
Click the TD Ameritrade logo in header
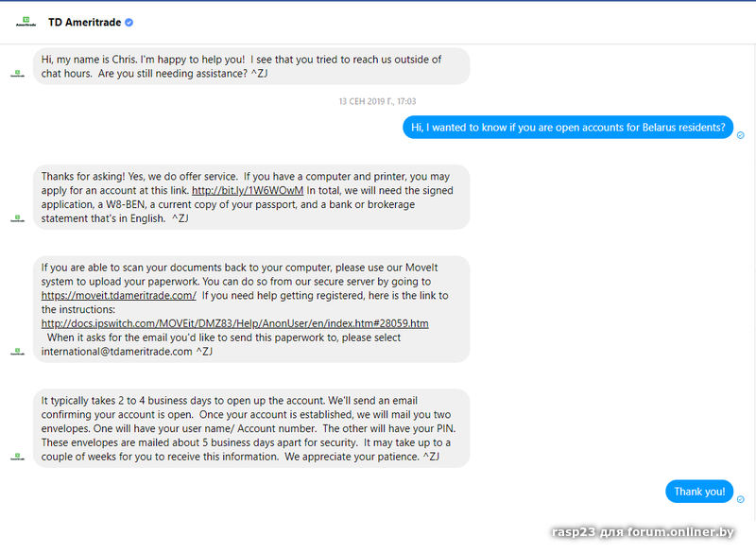click(x=26, y=22)
